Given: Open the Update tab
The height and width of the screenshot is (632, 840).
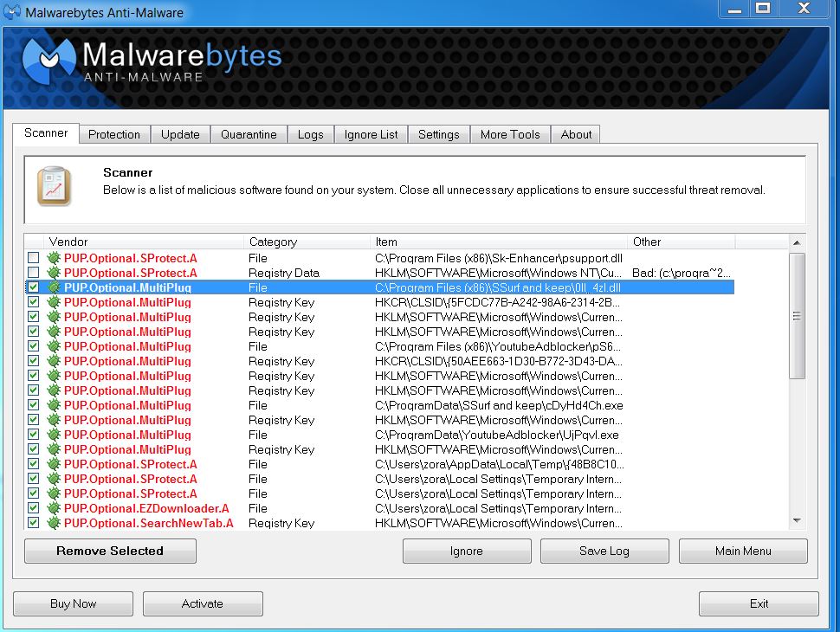Looking at the screenshot, I should tap(180, 134).
